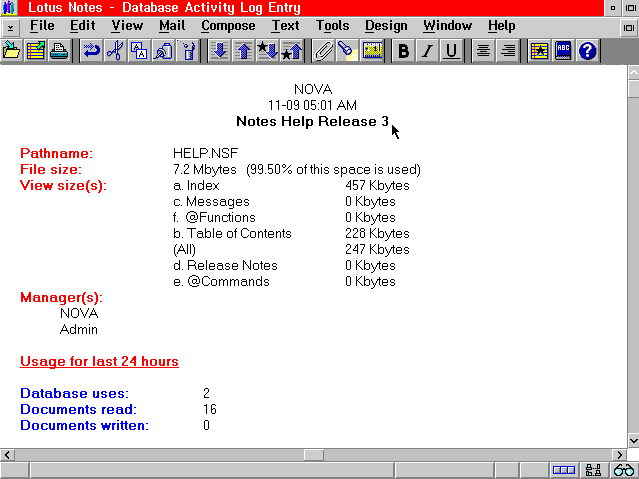Click the paste glue icon

pos(163,51)
